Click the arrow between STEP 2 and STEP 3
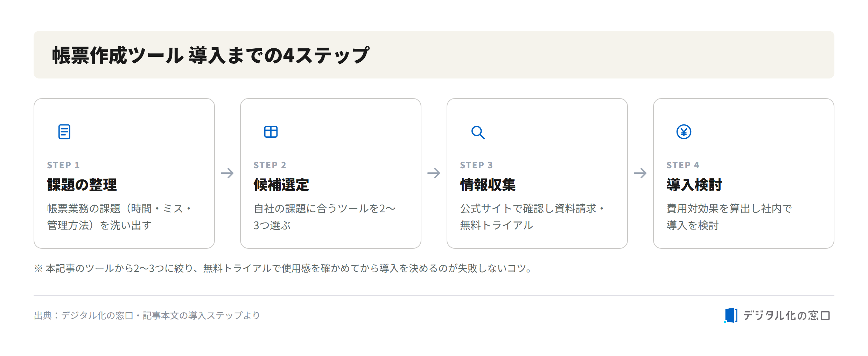The height and width of the screenshot is (356, 868). pos(434,173)
